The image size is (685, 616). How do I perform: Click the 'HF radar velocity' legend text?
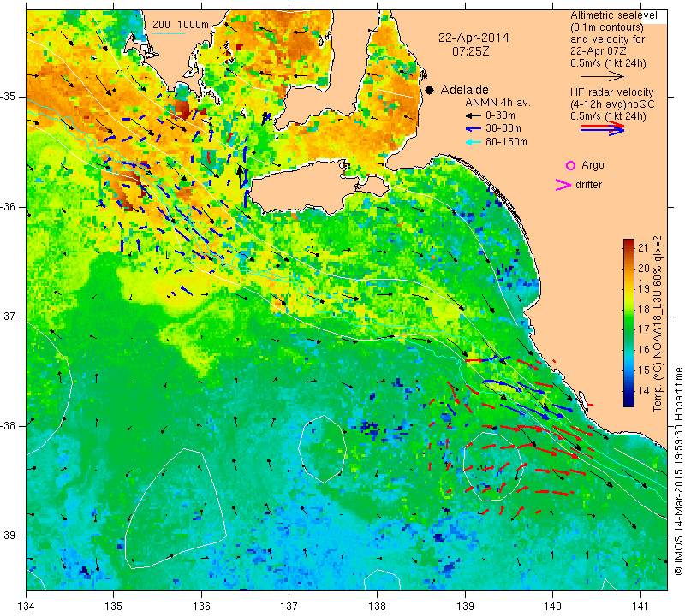pos(611,92)
